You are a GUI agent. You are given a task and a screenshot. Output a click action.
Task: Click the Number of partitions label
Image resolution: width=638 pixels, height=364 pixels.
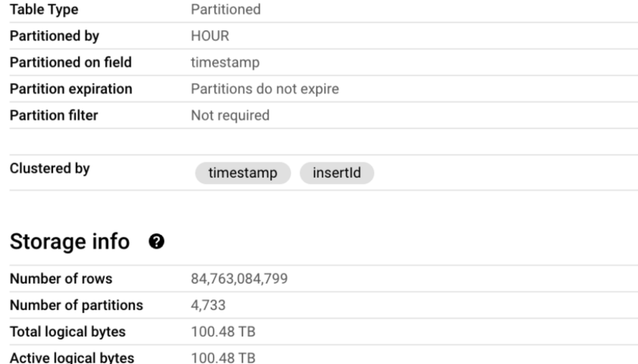click(x=76, y=306)
